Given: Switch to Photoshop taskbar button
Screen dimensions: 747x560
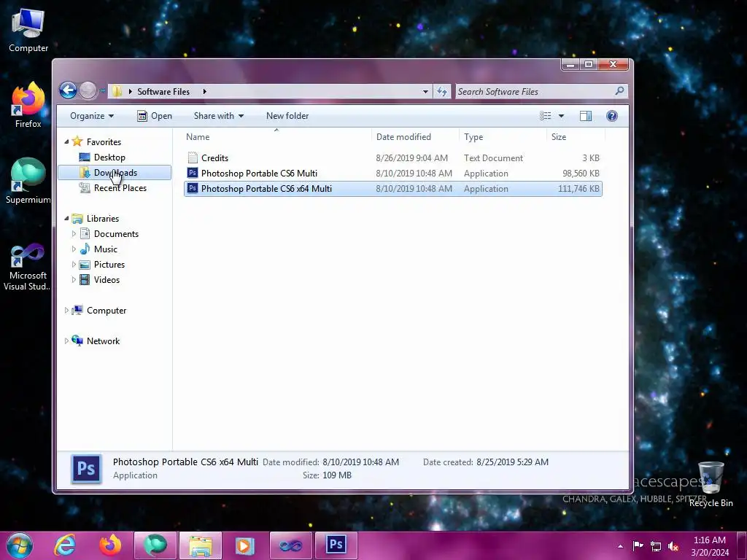Looking at the screenshot, I should pyautogui.click(x=336, y=545).
